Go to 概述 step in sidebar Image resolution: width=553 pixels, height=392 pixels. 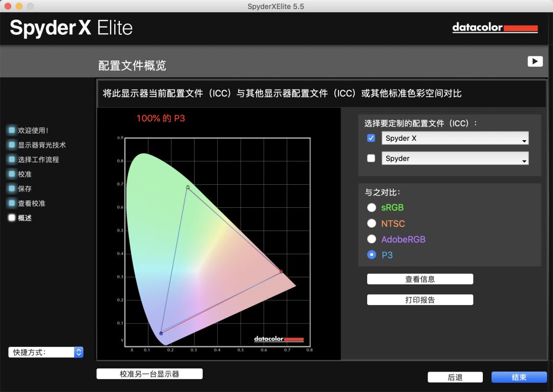pos(25,218)
